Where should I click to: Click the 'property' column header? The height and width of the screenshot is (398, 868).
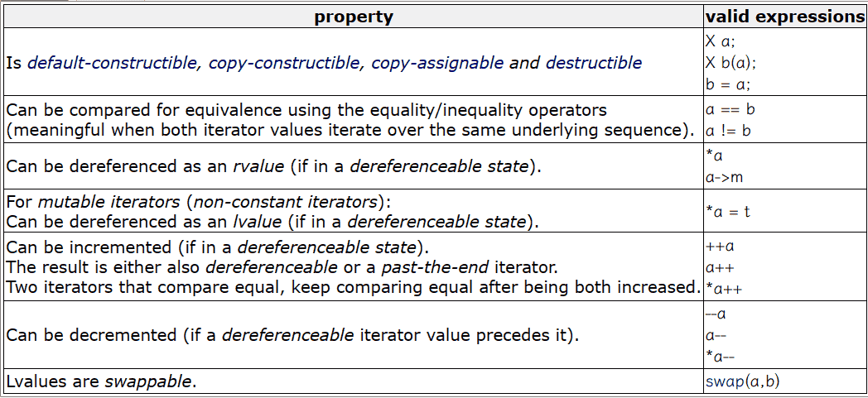354,17
